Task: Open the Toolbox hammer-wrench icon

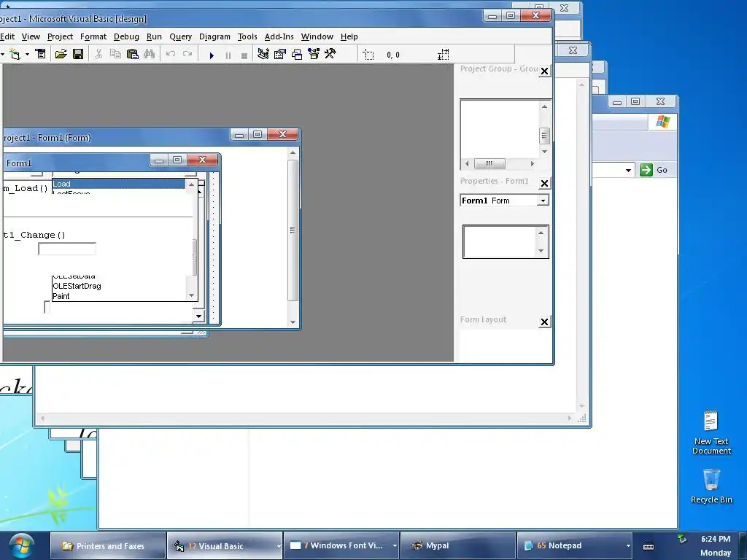Action: tap(330, 54)
